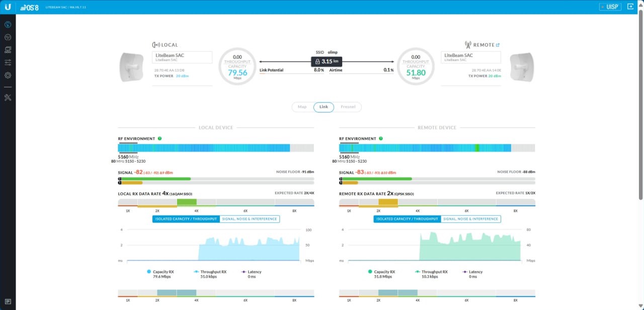Click remote expected rate 1X/2X text

click(516, 193)
